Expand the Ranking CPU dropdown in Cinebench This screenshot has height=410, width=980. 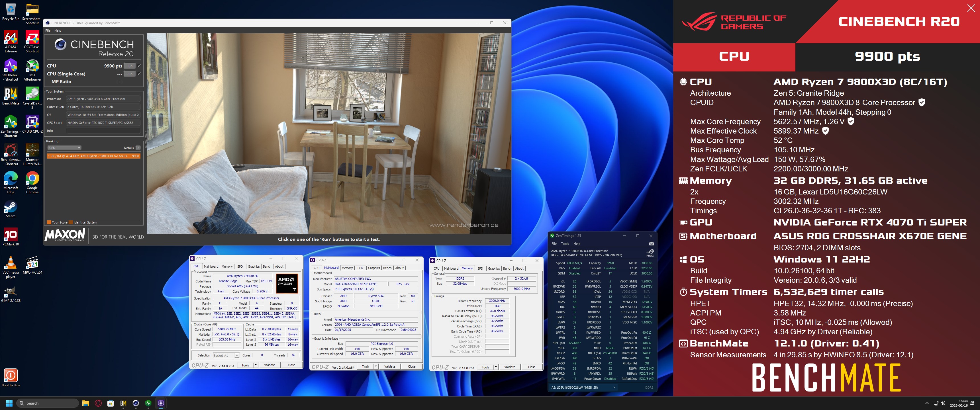click(x=64, y=147)
